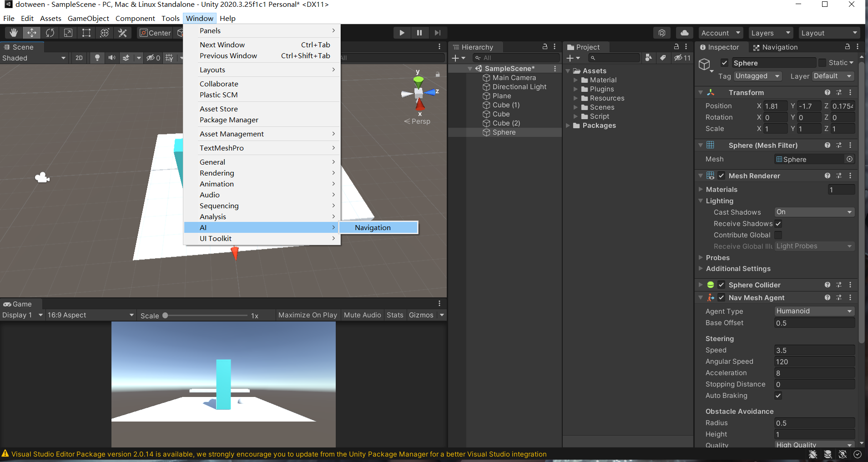Click the Step frame button
The height and width of the screenshot is (462, 868).
(x=437, y=33)
